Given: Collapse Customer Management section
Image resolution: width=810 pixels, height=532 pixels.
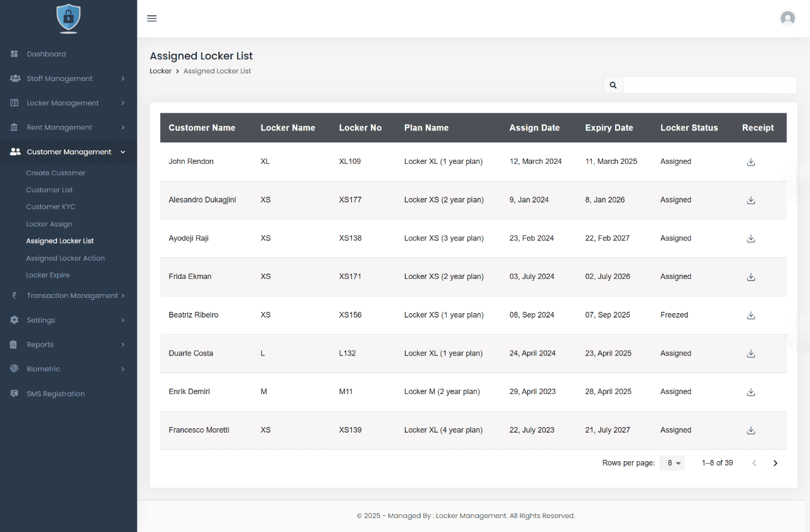Looking at the screenshot, I should (x=68, y=152).
